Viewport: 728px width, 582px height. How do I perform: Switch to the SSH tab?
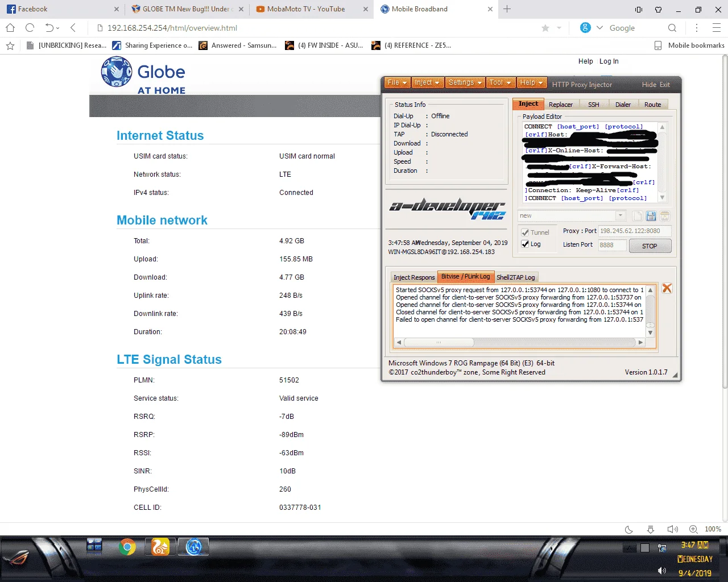(x=594, y=105)
